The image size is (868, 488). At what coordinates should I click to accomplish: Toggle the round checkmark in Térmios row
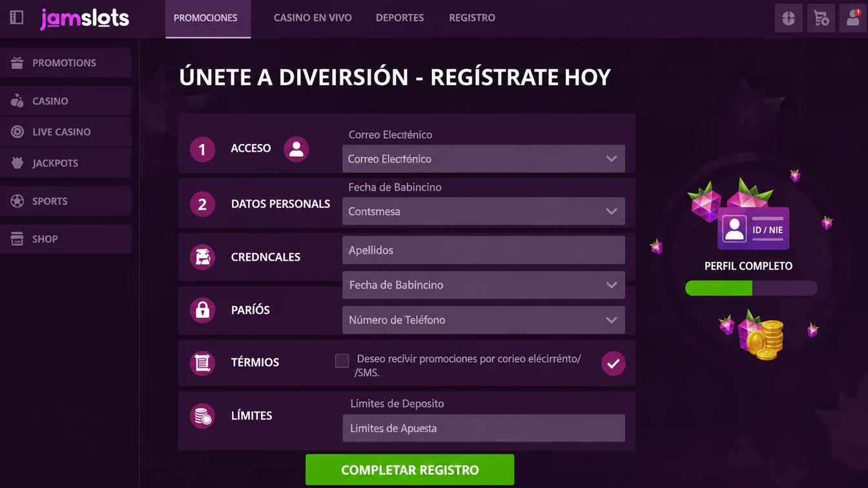point(614,363)
